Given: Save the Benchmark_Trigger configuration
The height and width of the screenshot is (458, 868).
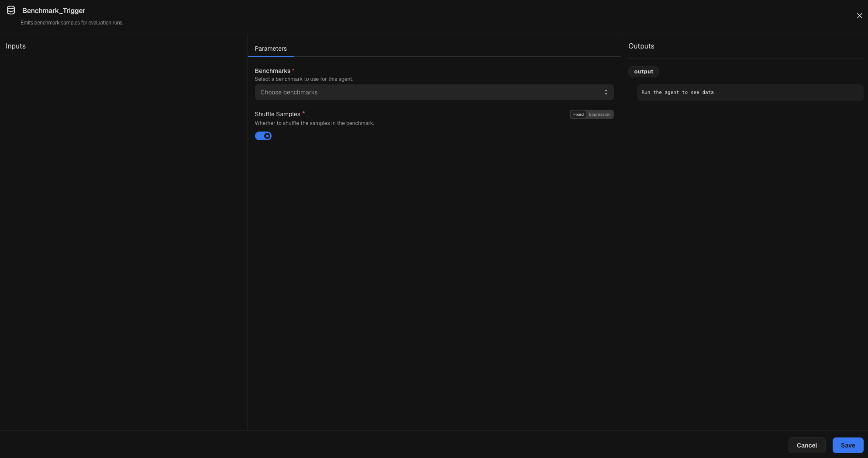Looking at the screenshot, I should [847, 445].
